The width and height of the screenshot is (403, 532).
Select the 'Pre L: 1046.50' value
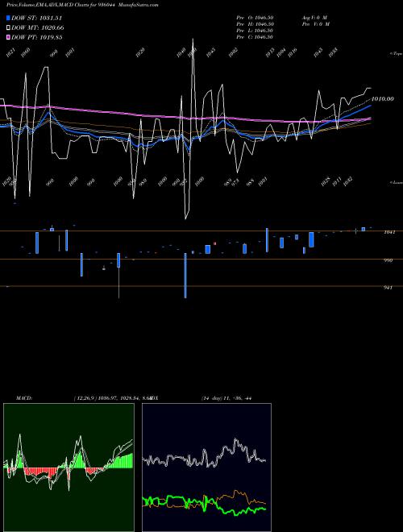pos(255,31)
